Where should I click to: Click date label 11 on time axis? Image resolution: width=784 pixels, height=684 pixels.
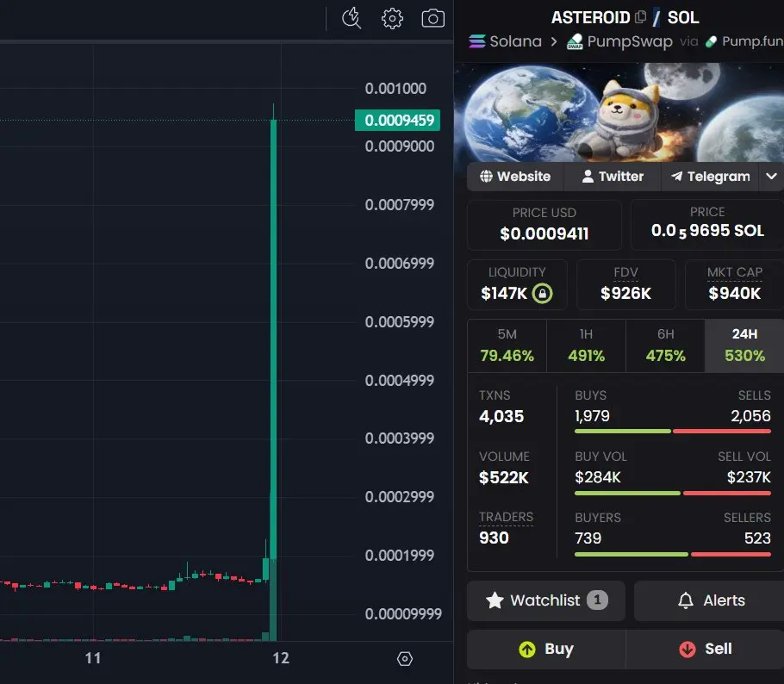point(93,658)
